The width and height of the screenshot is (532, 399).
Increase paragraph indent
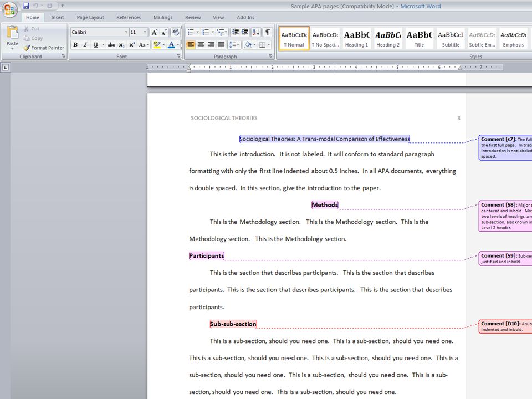244,32
